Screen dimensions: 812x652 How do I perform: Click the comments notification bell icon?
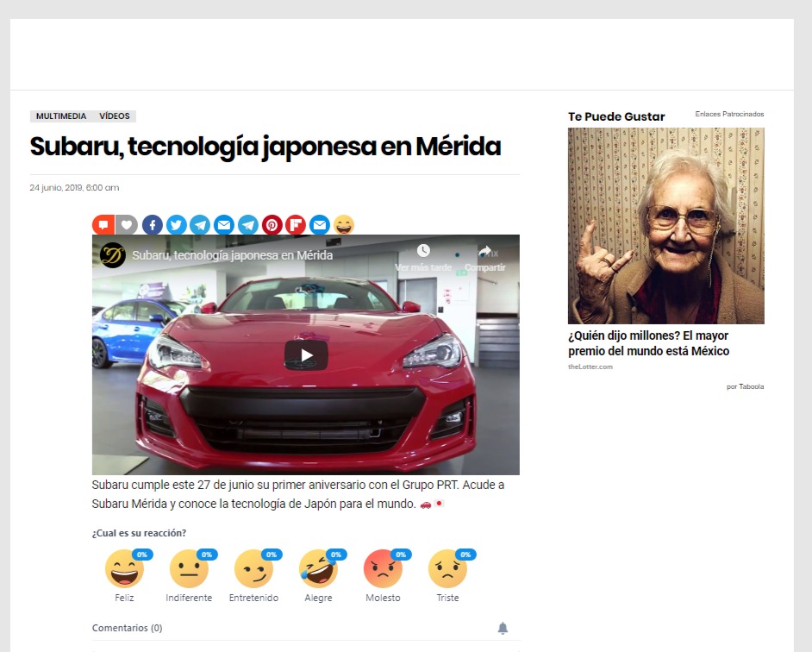[503, 628]
